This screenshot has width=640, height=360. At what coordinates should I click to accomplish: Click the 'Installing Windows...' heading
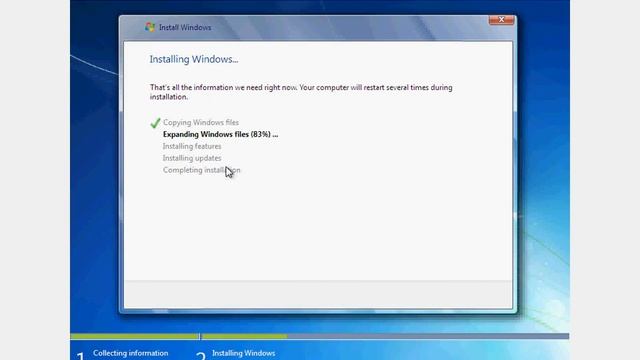[194, 59]
